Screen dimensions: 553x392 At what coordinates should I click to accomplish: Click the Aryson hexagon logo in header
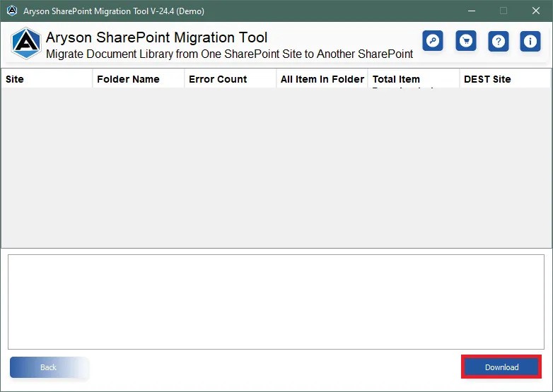[26, 44]
